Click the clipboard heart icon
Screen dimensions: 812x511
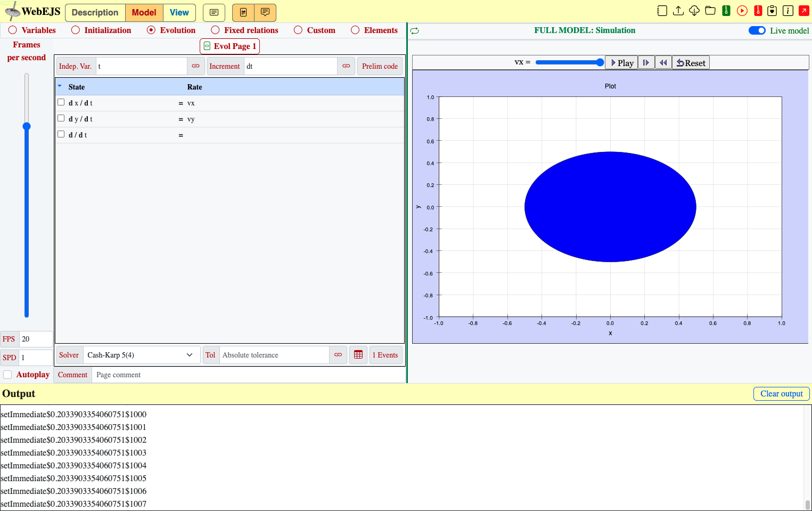coord(772,11)
